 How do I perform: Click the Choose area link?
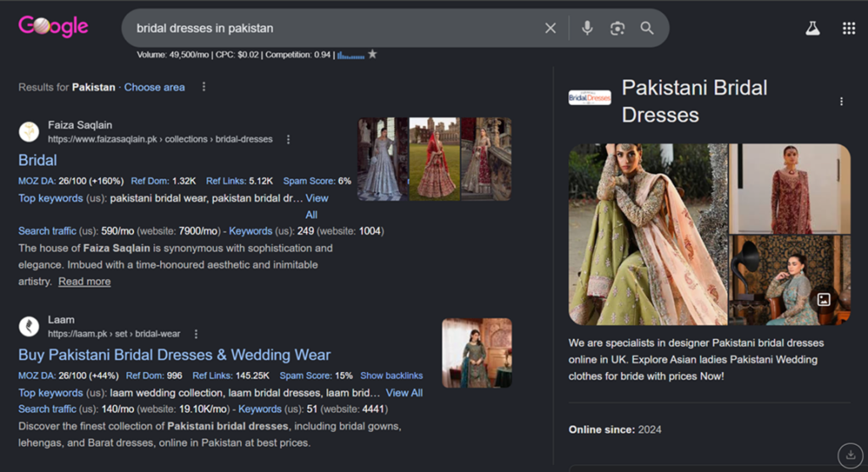coord(154,87)
